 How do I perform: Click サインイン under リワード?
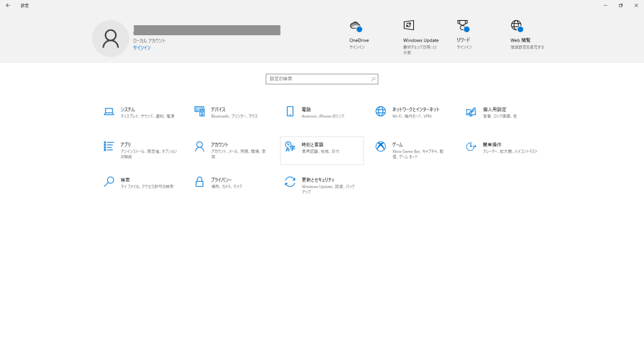464,47
